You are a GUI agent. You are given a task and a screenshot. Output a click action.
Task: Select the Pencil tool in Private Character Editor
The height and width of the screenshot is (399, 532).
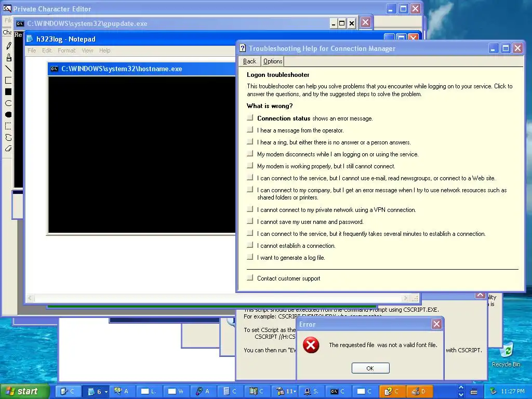click(x=8, y=46)
